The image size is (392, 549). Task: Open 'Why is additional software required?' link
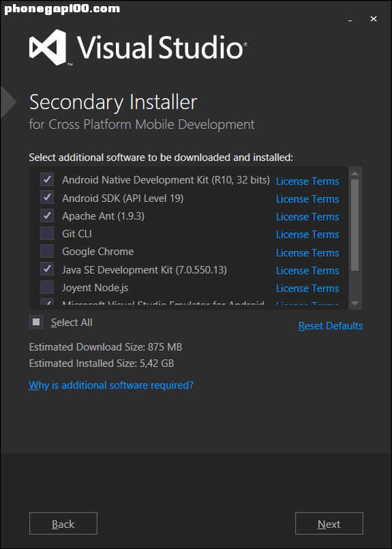pyautogui.click(x=111, y=385)
